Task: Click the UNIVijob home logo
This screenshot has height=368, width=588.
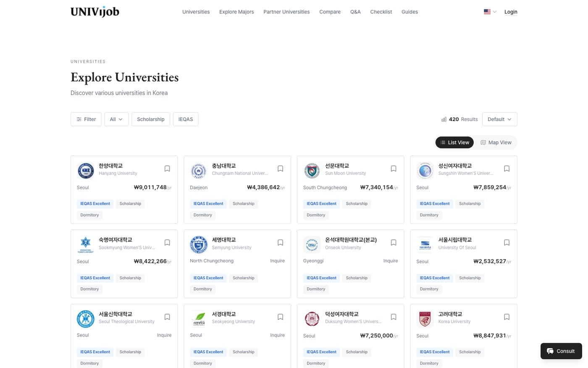Action: 95,12
